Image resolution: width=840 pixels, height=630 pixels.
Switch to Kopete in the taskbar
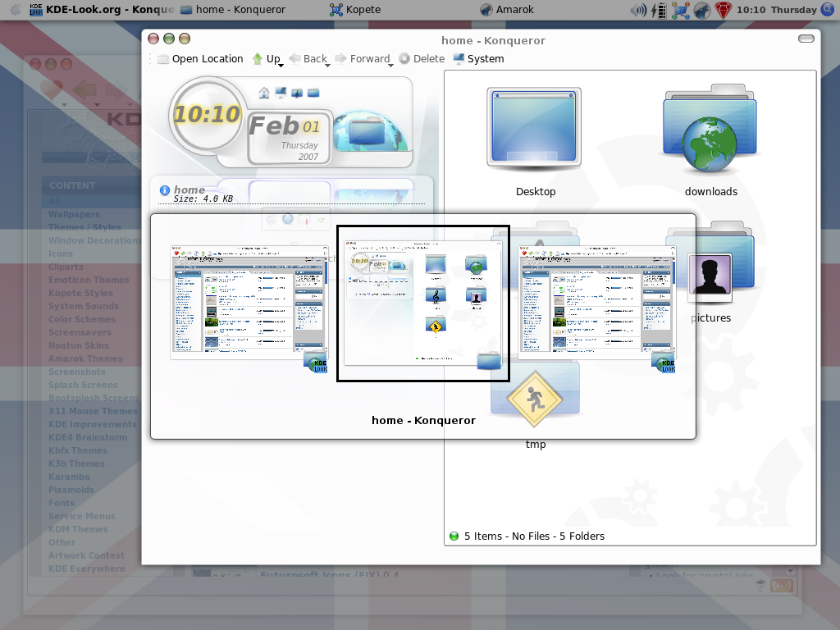coord(354,10)
